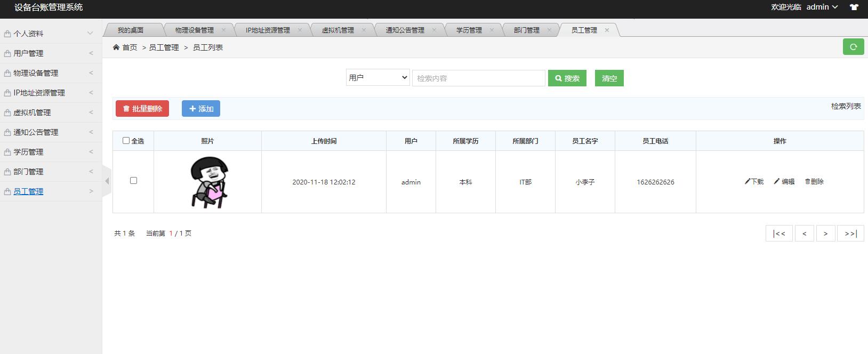Expand 用户管理 sidebar menu
Image resolution: width=868 pixels, height=354 pixels.
(91, 53)
